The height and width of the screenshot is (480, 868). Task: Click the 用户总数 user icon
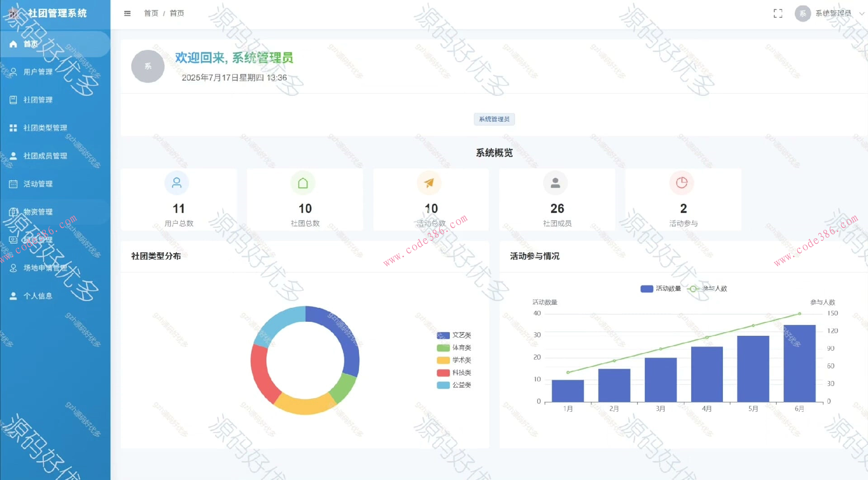click(177, 183)
